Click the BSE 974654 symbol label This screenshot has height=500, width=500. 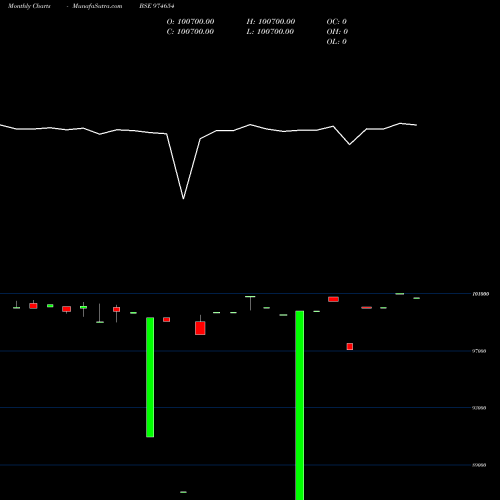(157, 6)
